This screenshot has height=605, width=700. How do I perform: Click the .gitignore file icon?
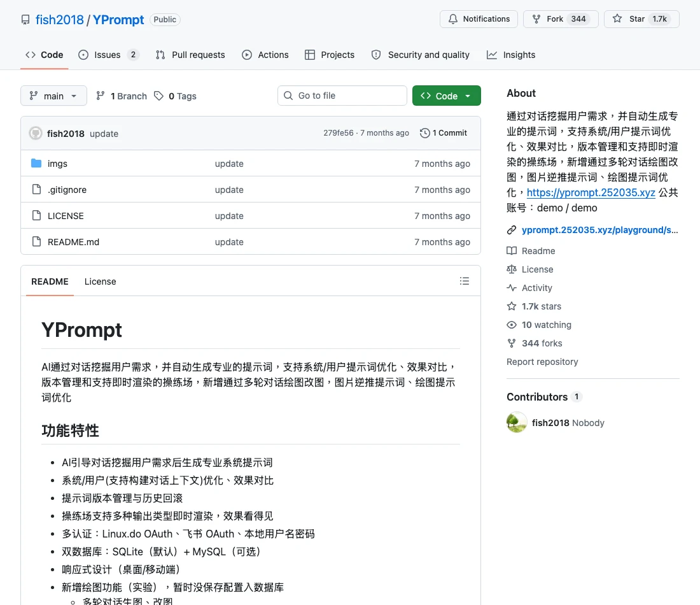37,189
